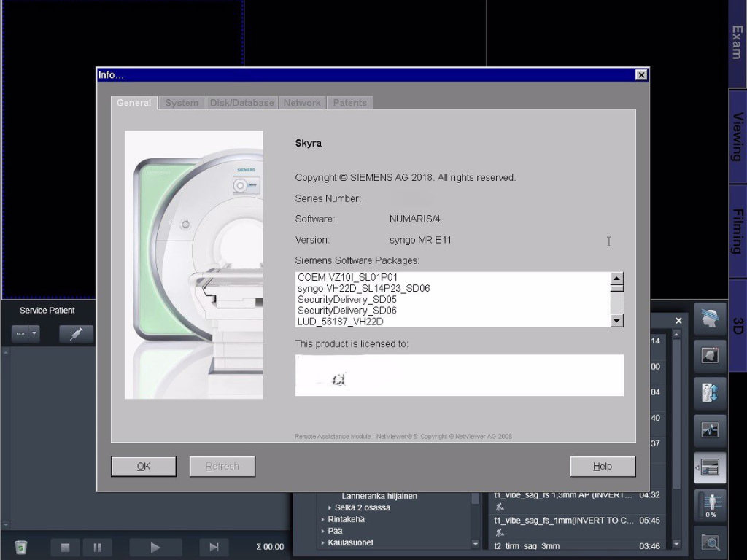The image size is (747, 560).
Task: Click the patient head image viewer icon
Action: [x=710, y=356]
